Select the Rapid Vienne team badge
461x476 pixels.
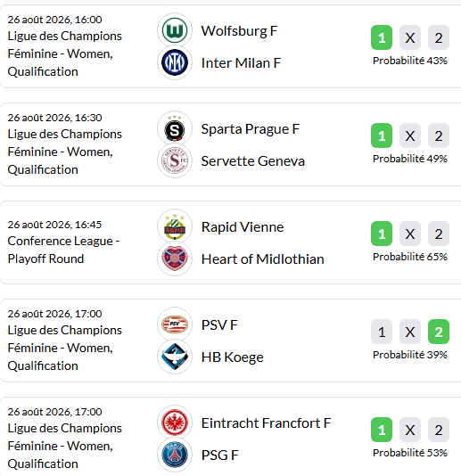coord(175,226)
